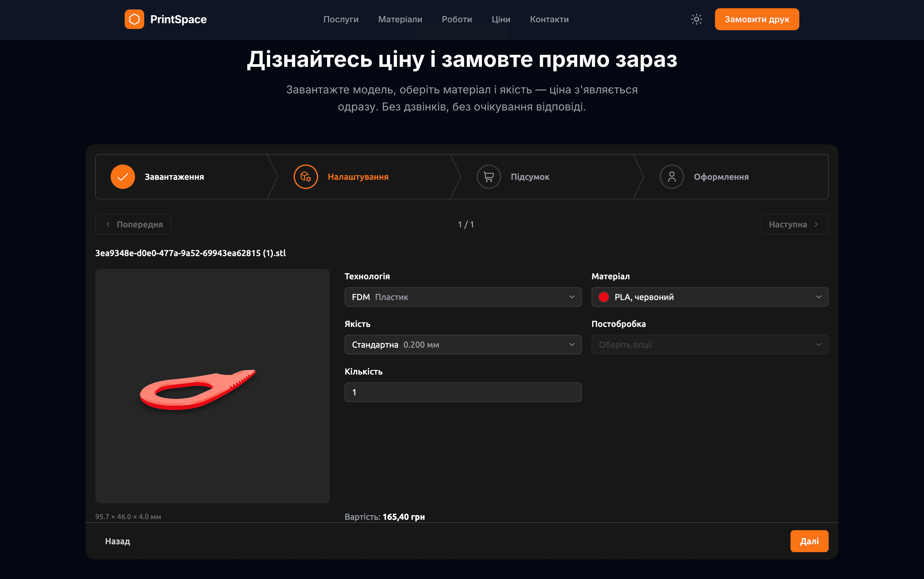Select the sun icon near Замовити друк
The image size is (924, 579).
pyautogui.click(x=696, y=19)
